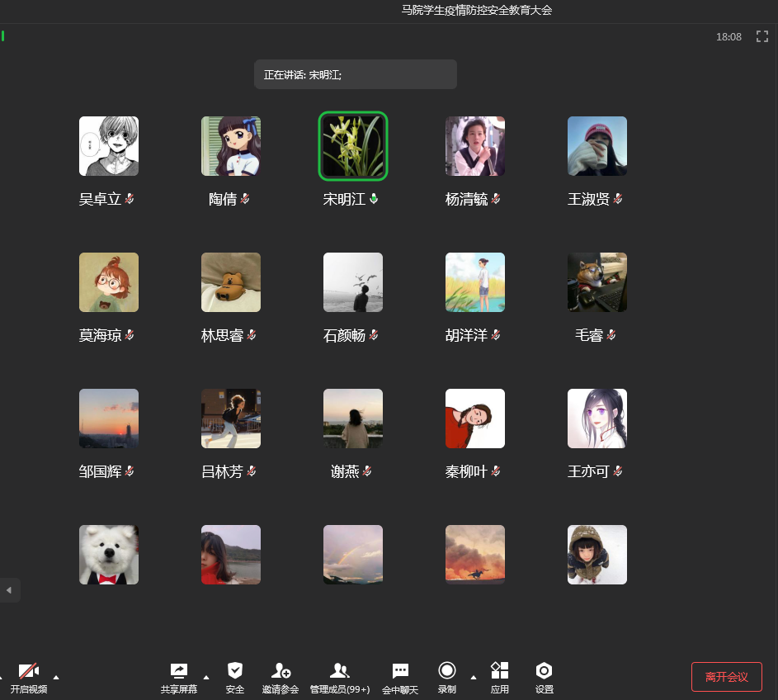Screen dimensions: 778x700
Task: Click the rainbow sky avatar
Action: pos(353,555)
